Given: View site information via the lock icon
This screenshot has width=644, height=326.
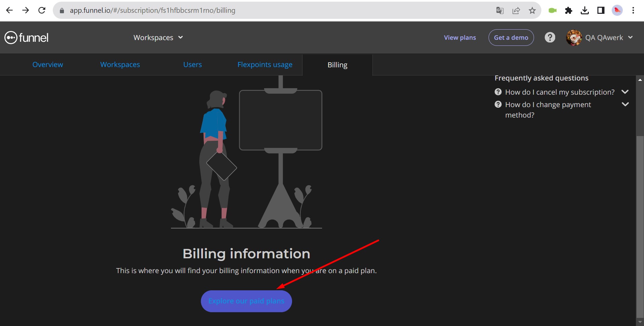Looking at the screenshot, I should 62,10.
